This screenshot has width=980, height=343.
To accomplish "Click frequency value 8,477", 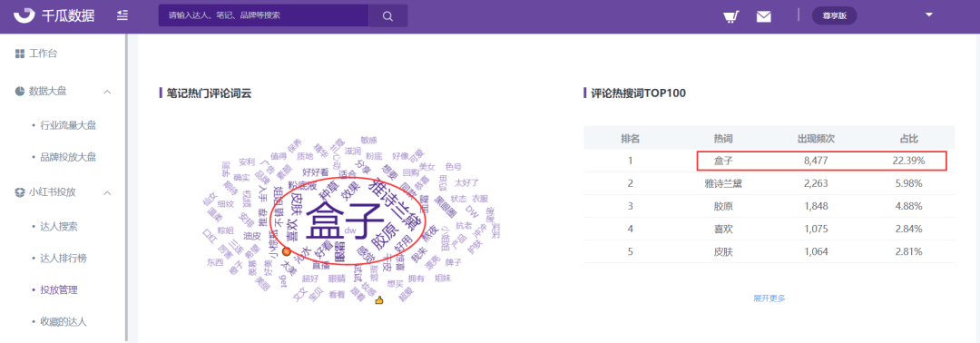I will (816, 161).
